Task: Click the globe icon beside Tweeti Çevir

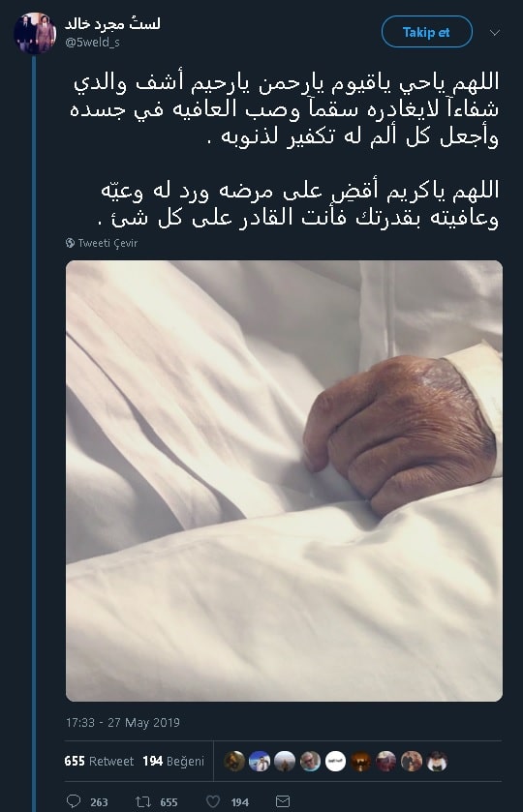Action: tap(71, 243)
